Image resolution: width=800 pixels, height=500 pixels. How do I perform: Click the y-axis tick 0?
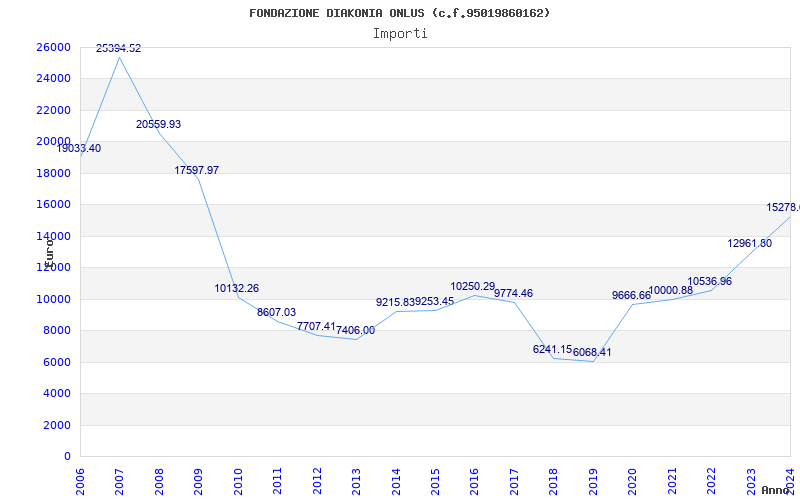67,457
